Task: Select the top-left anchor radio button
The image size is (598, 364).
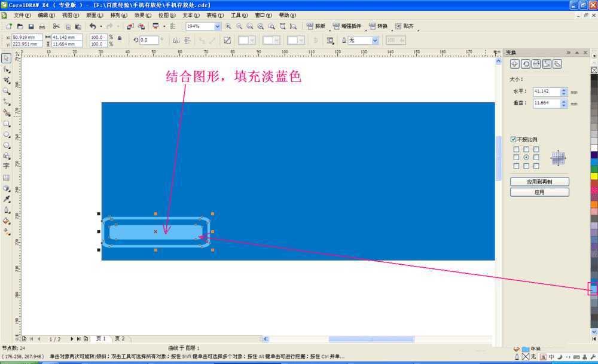Action: click(516, 149)
